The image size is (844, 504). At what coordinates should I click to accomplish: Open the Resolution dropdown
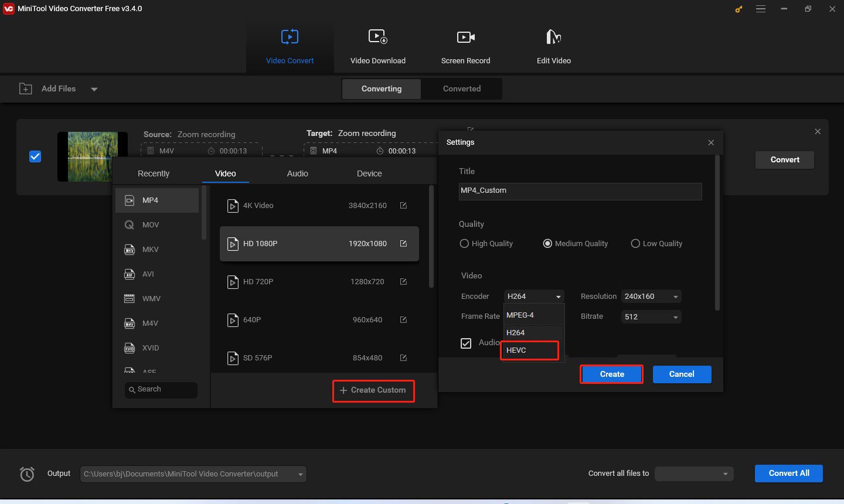(x=651, y=297)
